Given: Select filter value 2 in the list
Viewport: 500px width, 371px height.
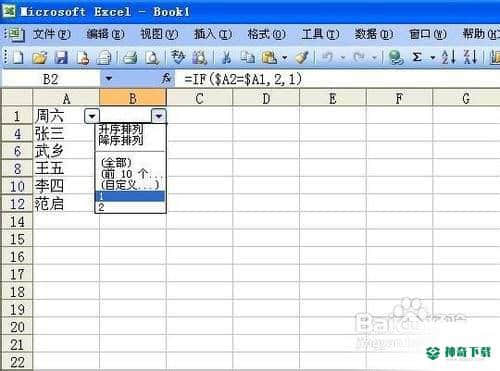Looking at the screenshot, I should click(130, 207).
